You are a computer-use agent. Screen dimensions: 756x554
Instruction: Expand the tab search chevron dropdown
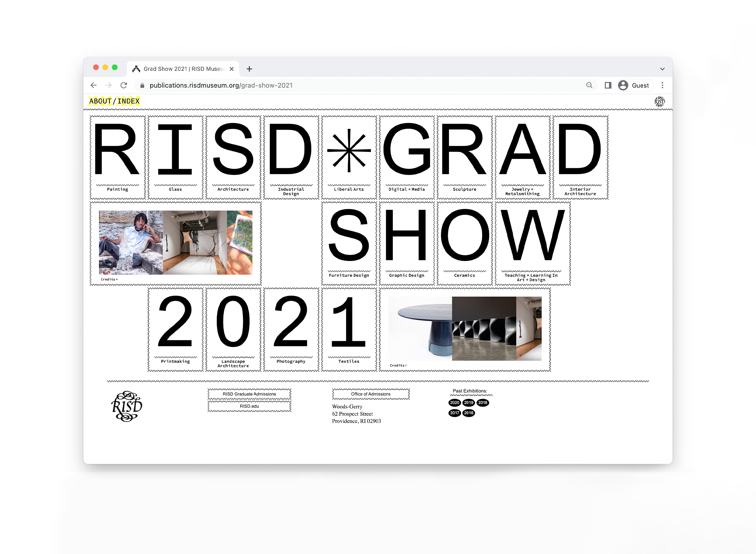[x=662, y=69]
